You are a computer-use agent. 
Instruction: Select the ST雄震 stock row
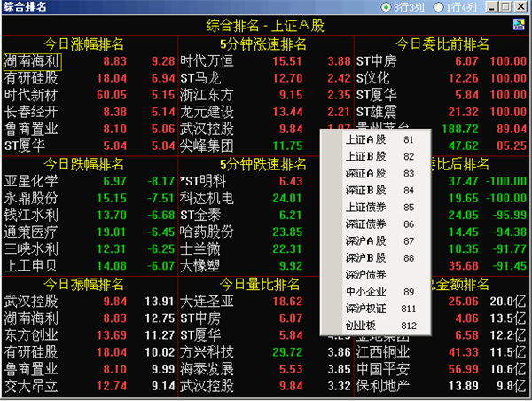[x=442, y=112]
